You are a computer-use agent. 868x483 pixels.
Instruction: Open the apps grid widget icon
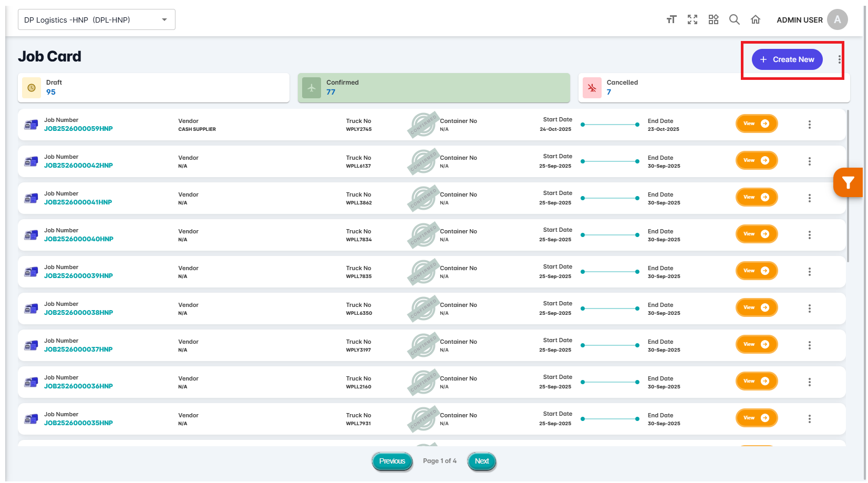(x=714, y=19)
